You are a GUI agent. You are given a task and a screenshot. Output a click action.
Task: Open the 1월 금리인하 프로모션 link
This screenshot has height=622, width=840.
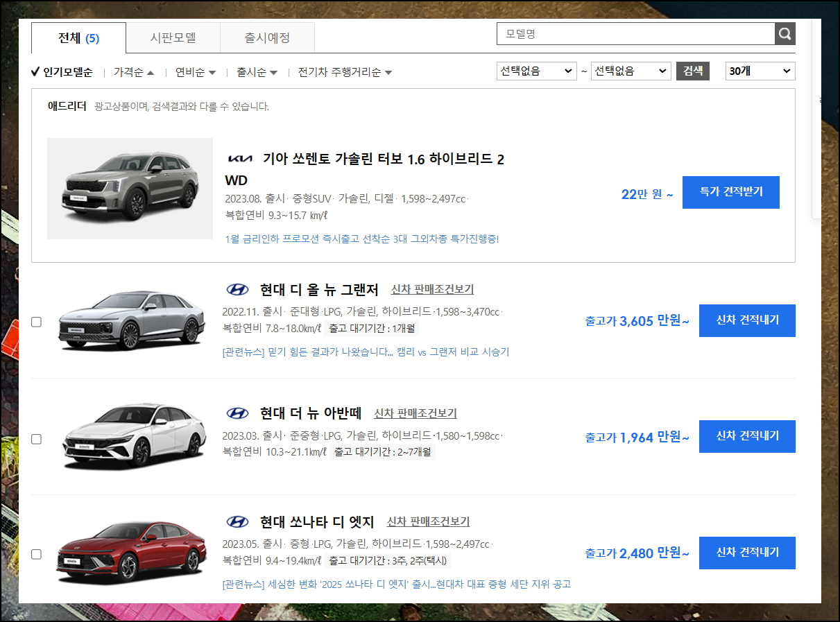coord(362,239)
